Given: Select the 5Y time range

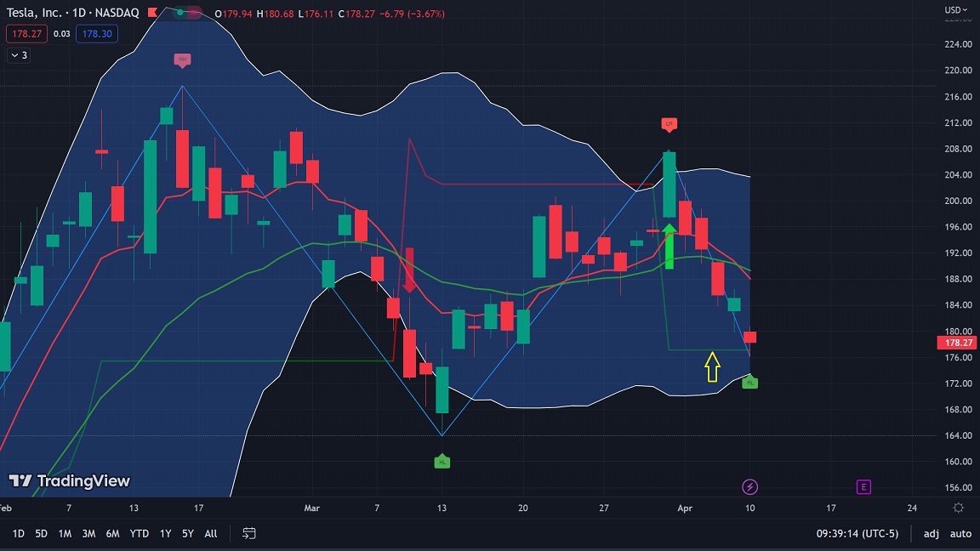Looking at the screenshot, I should click(x=187, y=533).
